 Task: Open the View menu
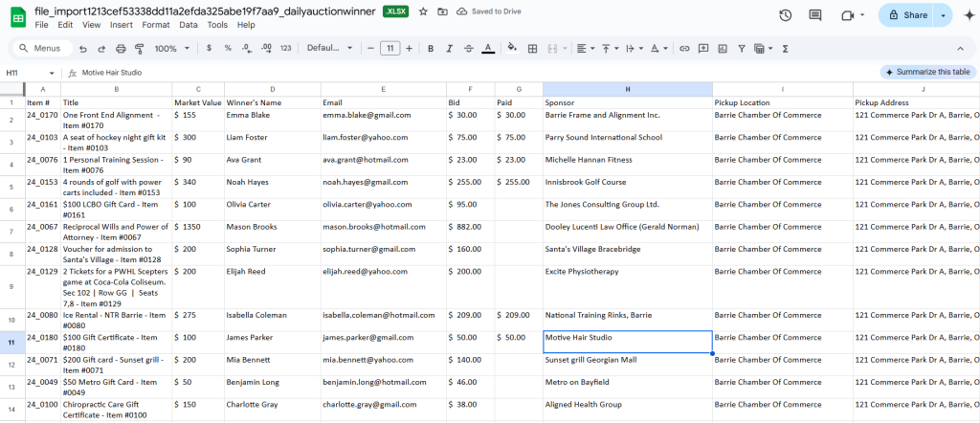pyautogui.click(x=91, y=25)
